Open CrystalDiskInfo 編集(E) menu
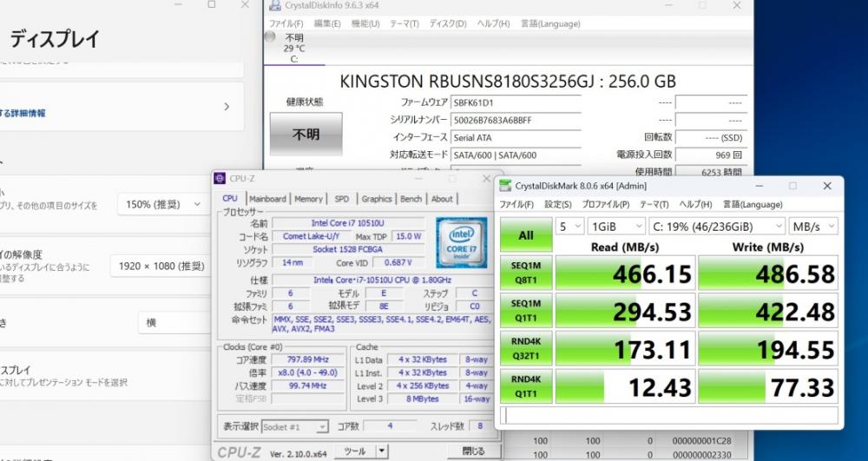Viewport: 868px width, 461px height. (x=327, y=23)
